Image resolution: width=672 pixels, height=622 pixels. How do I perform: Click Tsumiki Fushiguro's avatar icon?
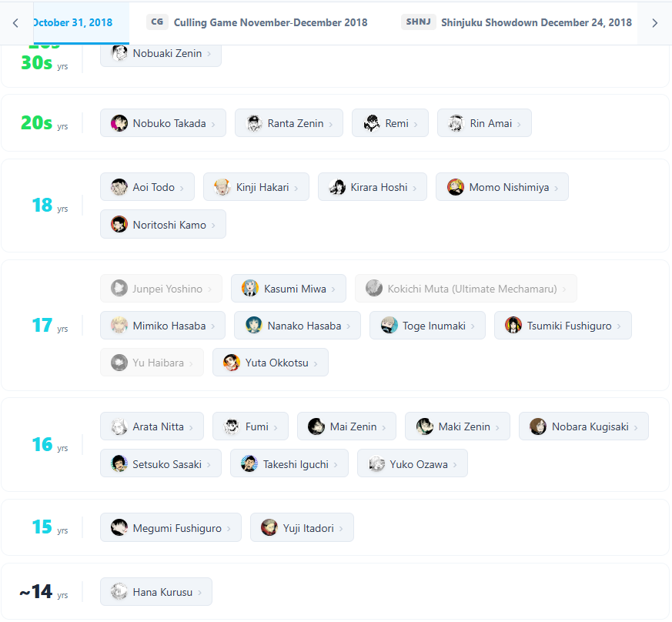513,326
